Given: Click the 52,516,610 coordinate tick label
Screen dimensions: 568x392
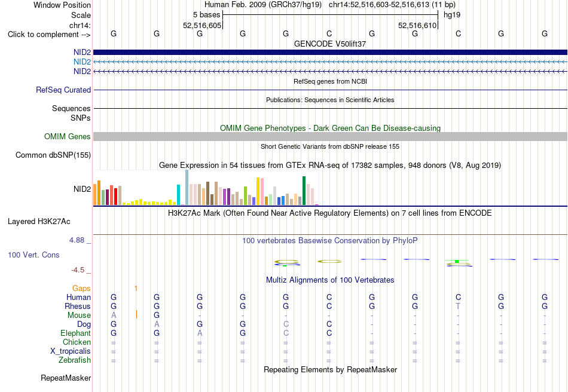Looking at the screenshot, I should tap(417, 25).
